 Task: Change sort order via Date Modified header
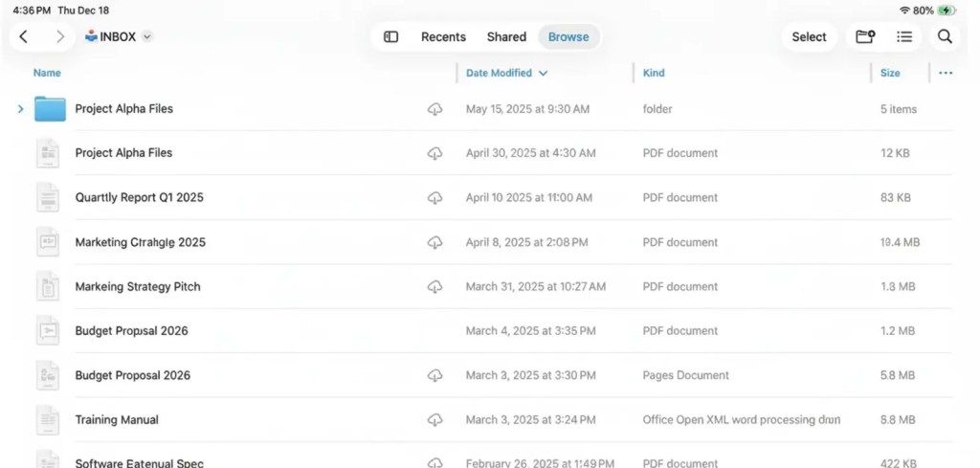coord(506,73)
